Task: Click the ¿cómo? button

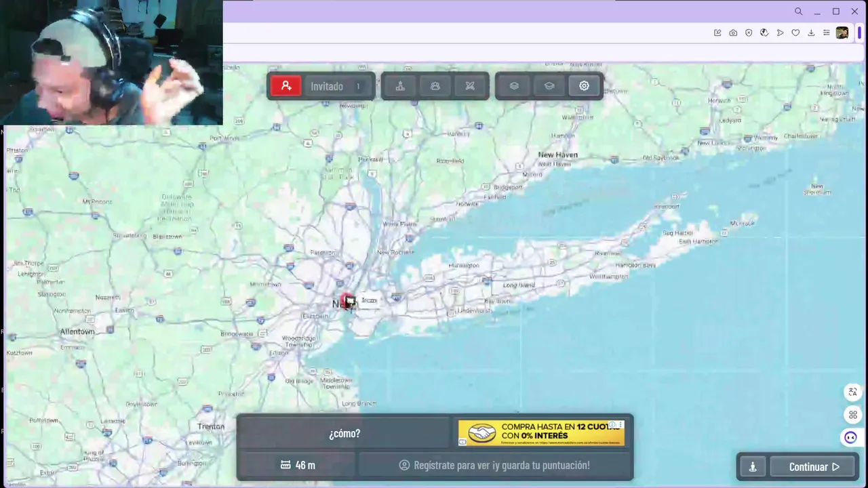Action: 344,434
